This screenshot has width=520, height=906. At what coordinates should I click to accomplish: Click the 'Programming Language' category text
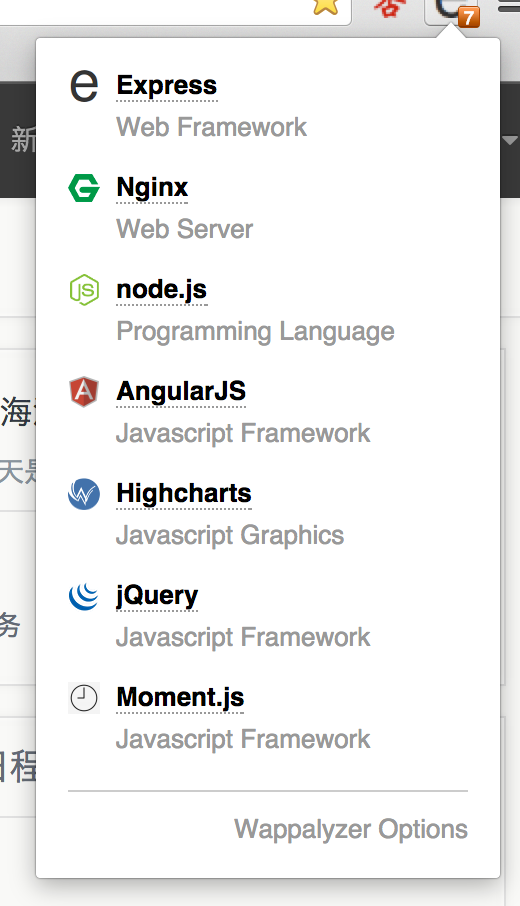[x=256, y=332]
